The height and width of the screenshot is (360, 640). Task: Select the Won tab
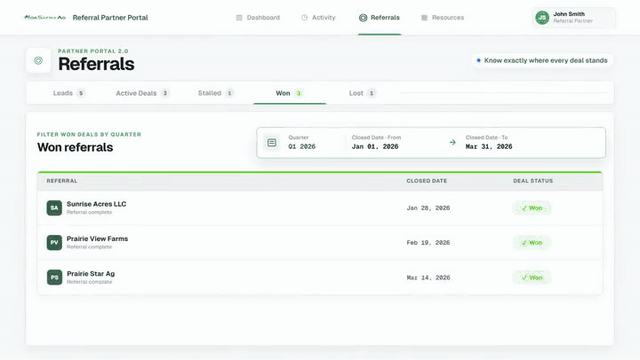pyautogui.click(x=289, y=93)
